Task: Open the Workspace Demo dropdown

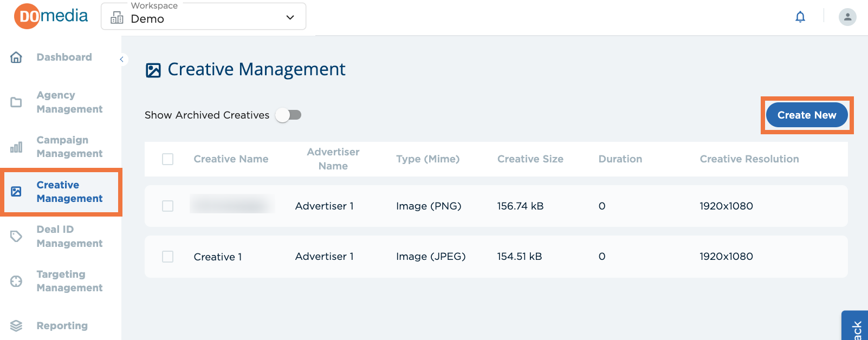Action: [204, 16]
